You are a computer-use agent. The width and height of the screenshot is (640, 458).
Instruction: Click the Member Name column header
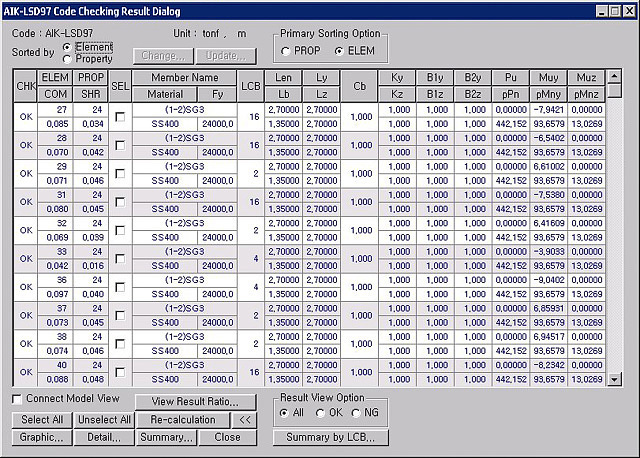pos(184,78)
